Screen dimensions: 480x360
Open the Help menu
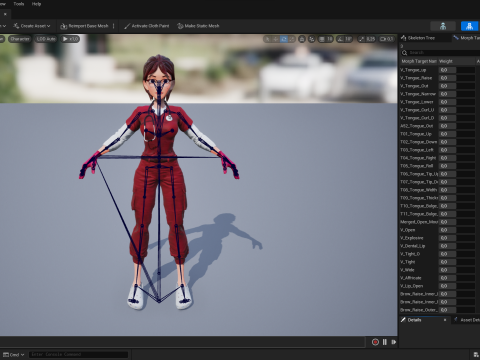click(36, 4)
